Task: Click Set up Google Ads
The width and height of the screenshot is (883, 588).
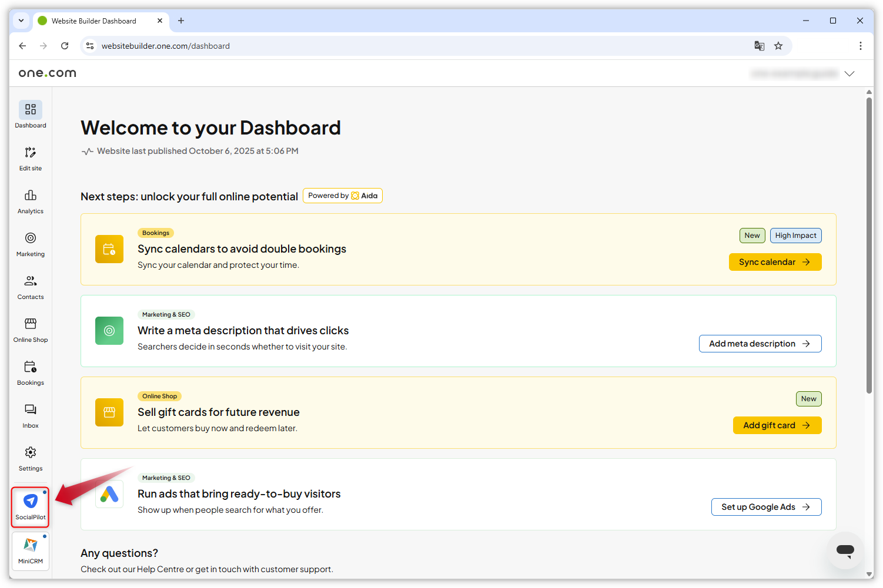Action: click(766, 506)
